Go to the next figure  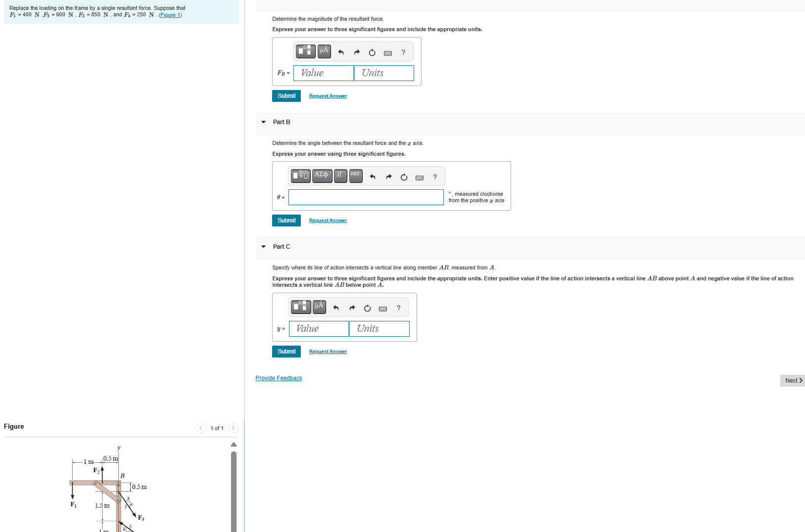(233, 428)
